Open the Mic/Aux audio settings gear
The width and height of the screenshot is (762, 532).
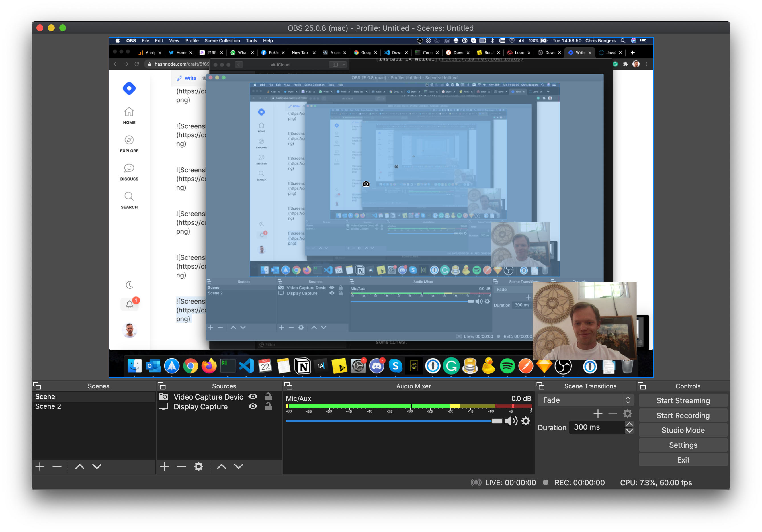(526, 421)
